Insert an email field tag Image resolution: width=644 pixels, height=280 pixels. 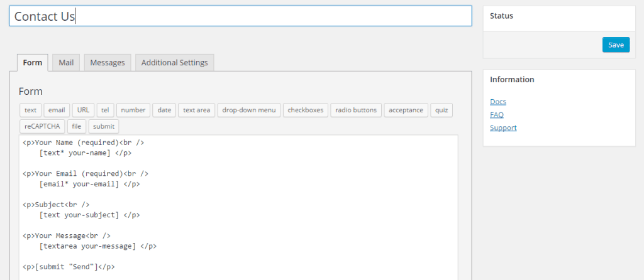tap(56, 110)
